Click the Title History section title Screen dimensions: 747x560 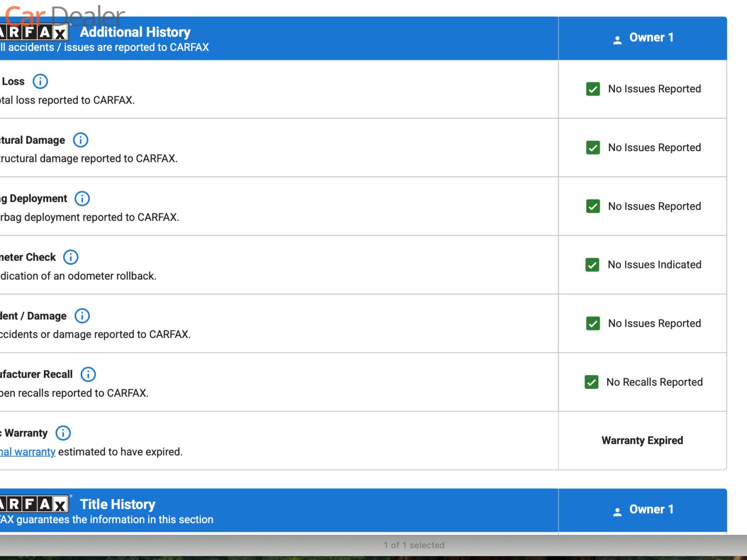point(117,504)
